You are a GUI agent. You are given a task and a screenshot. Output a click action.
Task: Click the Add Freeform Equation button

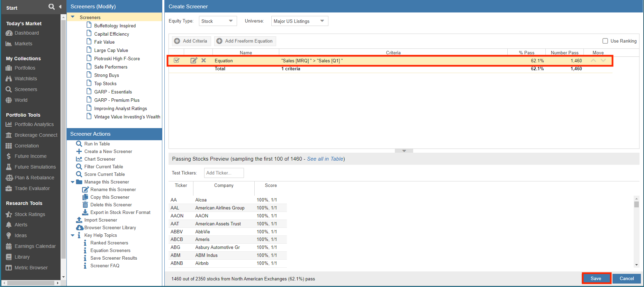tap(245, 41)
